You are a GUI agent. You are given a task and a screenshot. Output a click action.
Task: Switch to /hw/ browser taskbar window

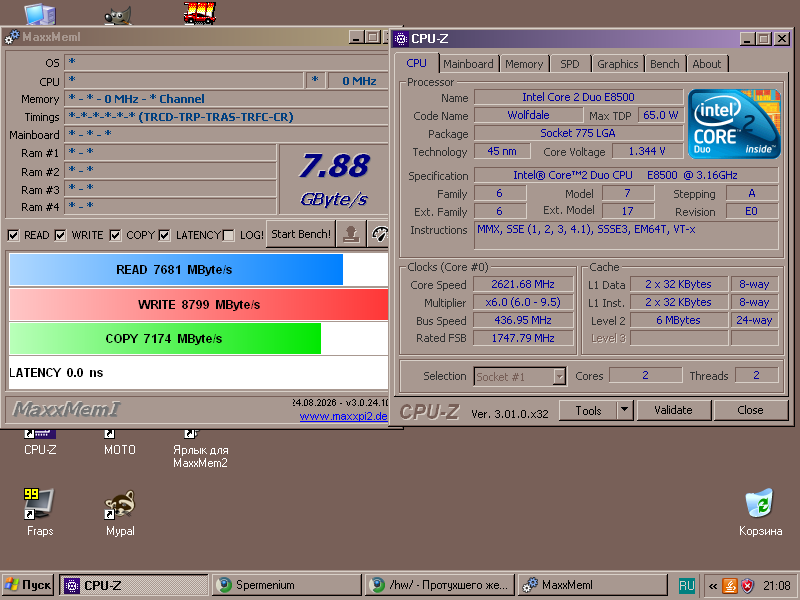point(440,585)
